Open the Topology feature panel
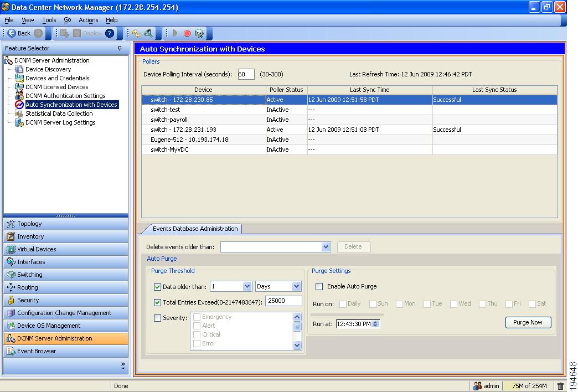The image size is (578, 392). point(33,224)
